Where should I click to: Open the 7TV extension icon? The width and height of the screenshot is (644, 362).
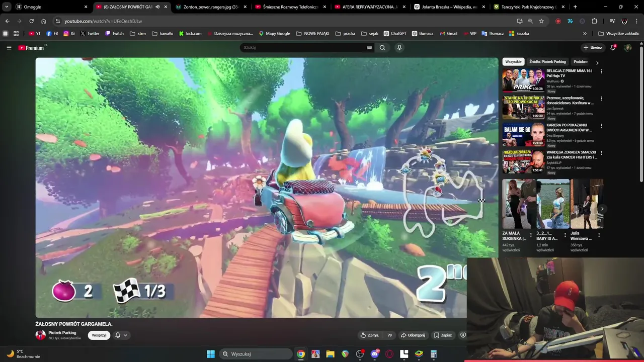(570, 21)
